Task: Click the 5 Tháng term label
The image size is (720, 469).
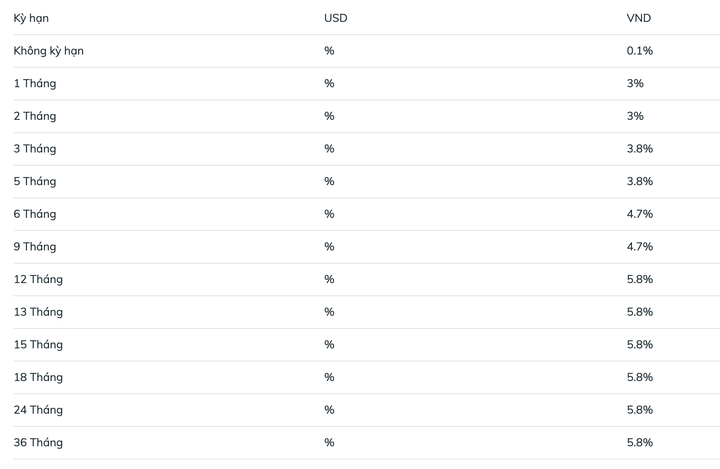Action: pos(35,181)
